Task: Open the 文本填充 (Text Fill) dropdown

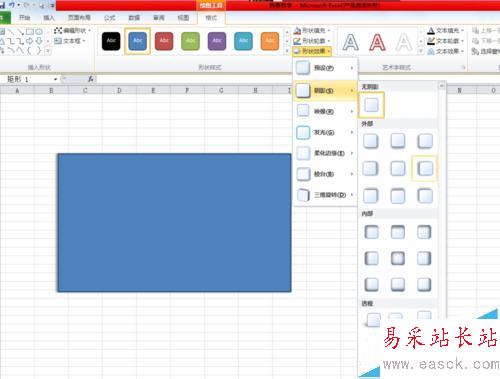Action: [x=446, y=31]
